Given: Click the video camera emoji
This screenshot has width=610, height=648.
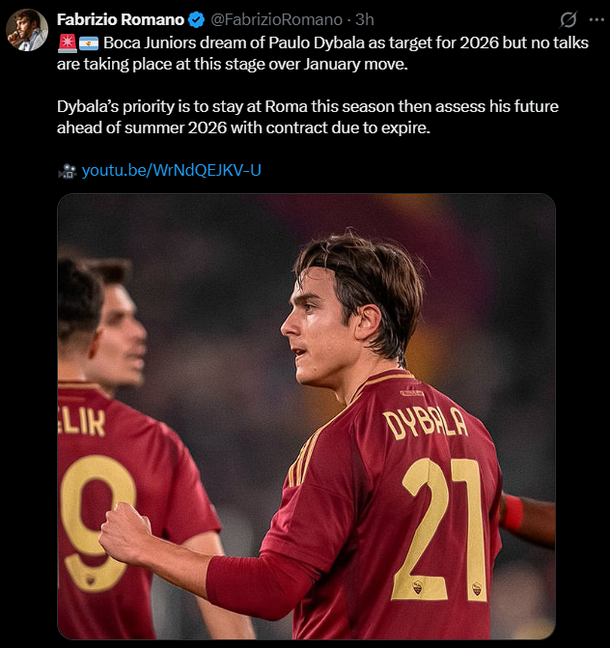Looking at the screenshot, I should 67,171.
